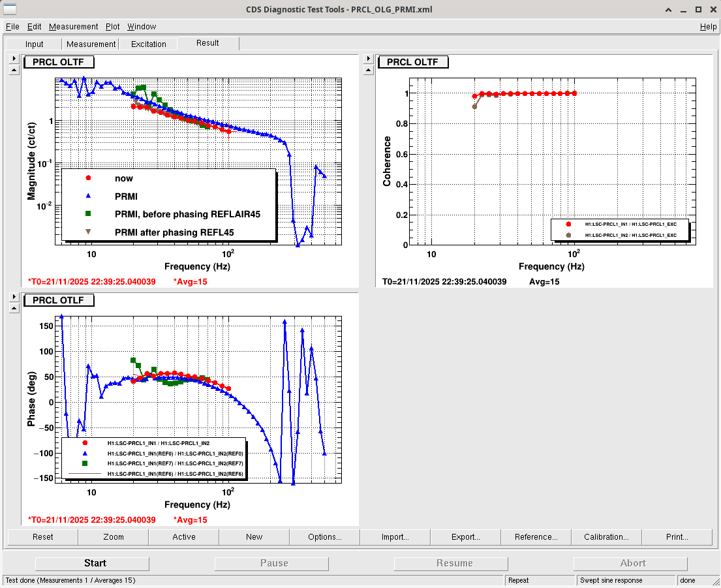Screen dimensions: 721x588
Task: Click up-arrow button beside top-right coherence plot
Action: click(369, 69)
